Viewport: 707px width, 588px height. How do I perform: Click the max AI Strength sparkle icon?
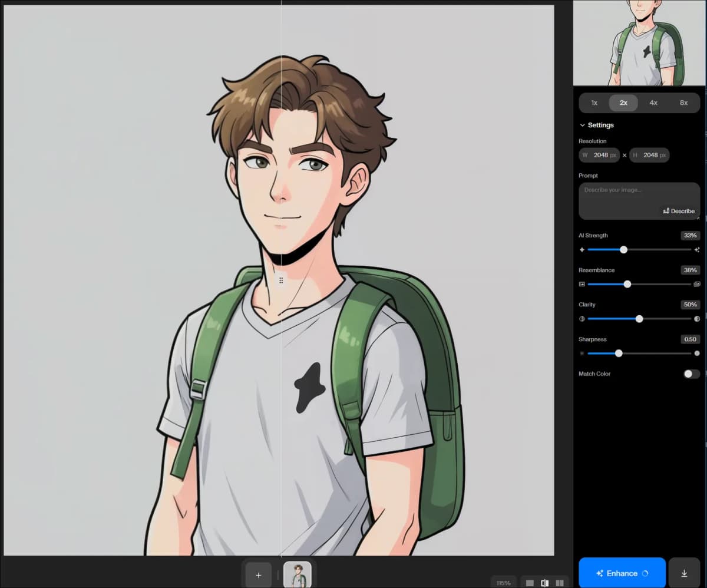click(697, 250)
